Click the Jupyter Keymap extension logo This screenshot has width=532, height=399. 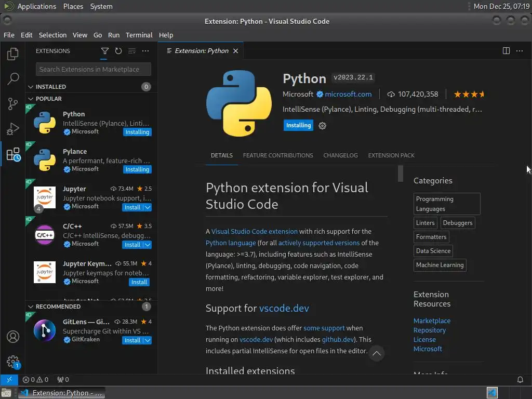45,272
